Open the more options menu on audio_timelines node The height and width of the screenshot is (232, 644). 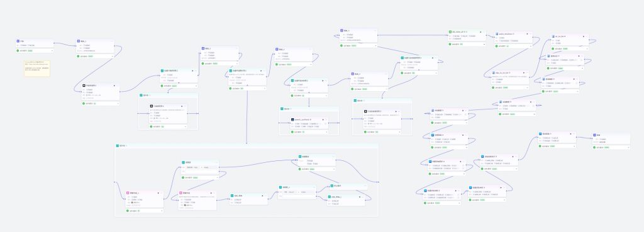pyautogui.click(x=531, y=34)
